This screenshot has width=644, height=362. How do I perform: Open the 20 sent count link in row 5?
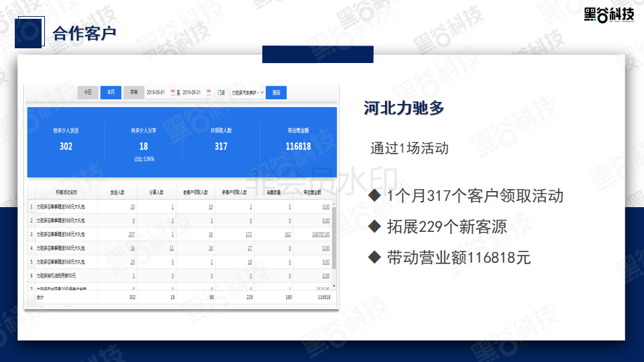(x=132, y=262)
